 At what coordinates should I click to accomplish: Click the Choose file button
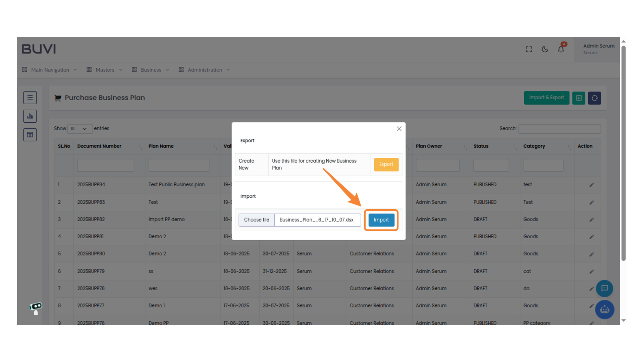click(x=257, y=220)
